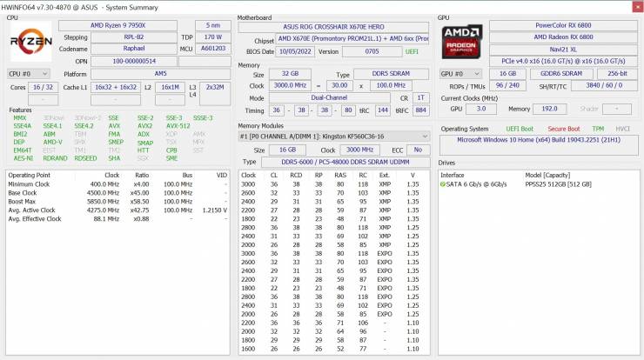Click the UEFI label beside BIOS version
Image resolution: width=644 pixels, height=360 pixels.
[x=412, y=51]
